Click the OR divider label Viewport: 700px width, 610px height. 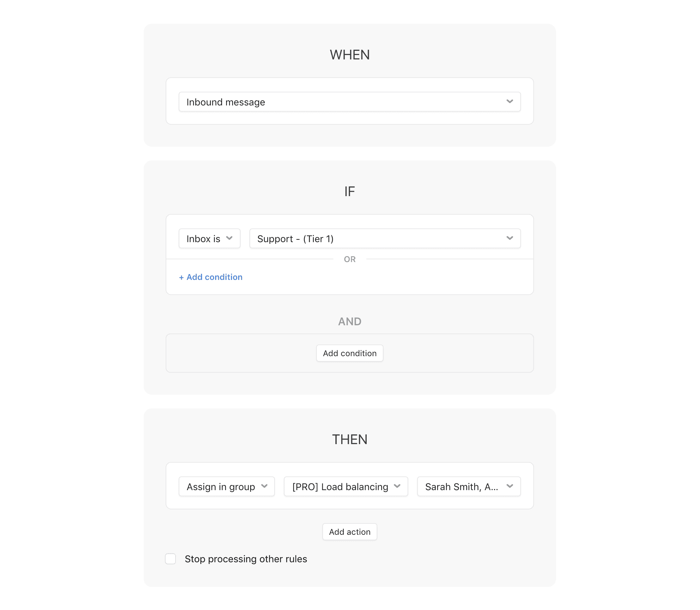click(x=349, y=259)
